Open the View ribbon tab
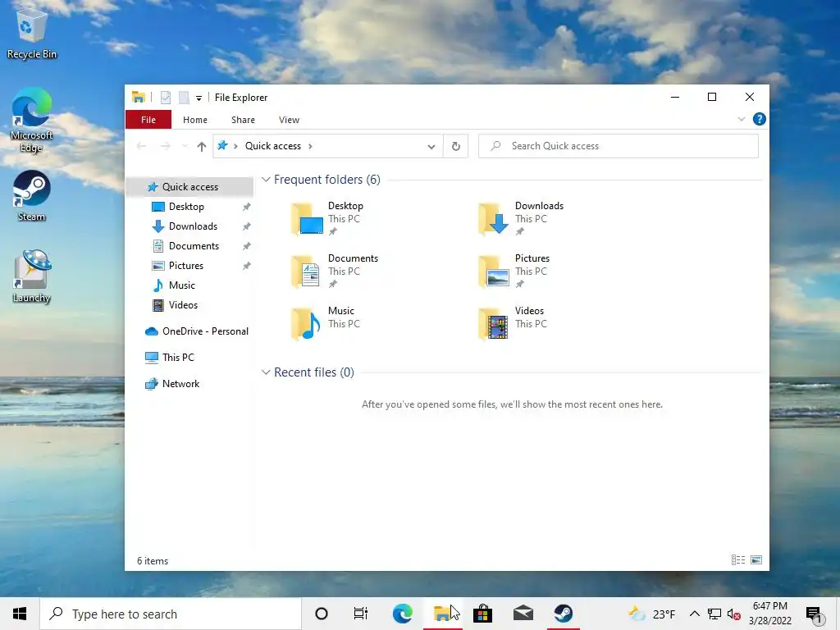The height and width of the screenshot is (630, 840). [290, 120]
